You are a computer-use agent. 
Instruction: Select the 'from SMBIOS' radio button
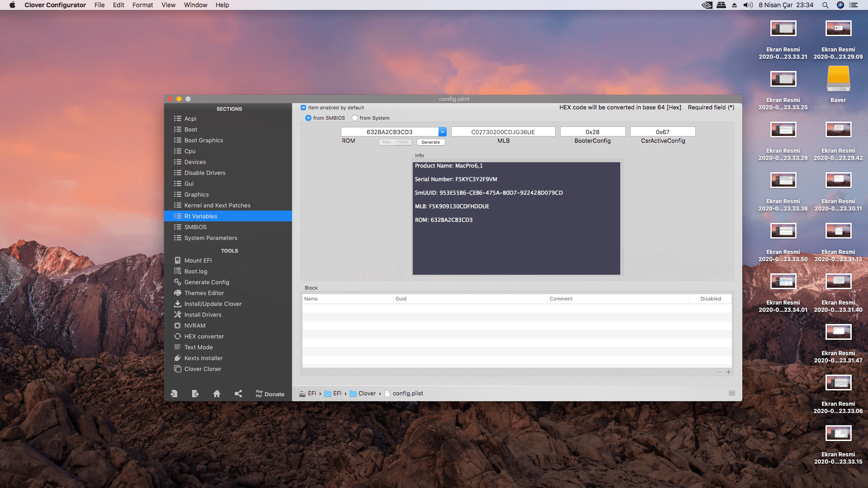[x=308, y=118]
